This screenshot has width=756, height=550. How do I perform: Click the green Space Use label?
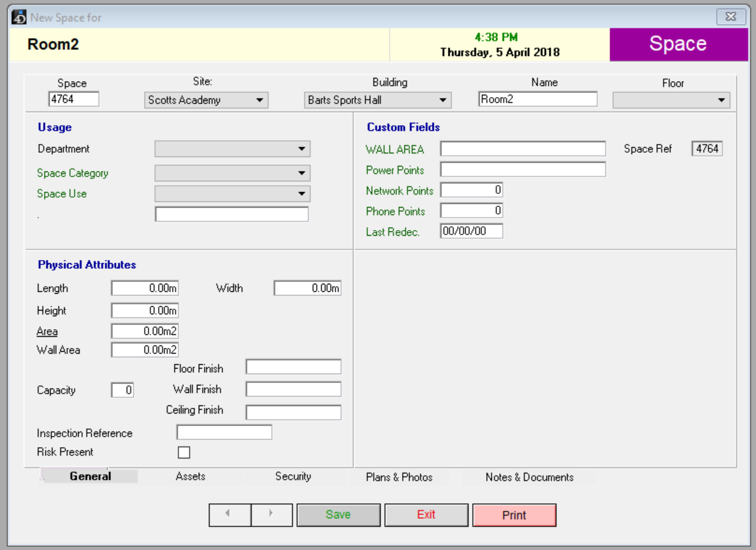62,194
